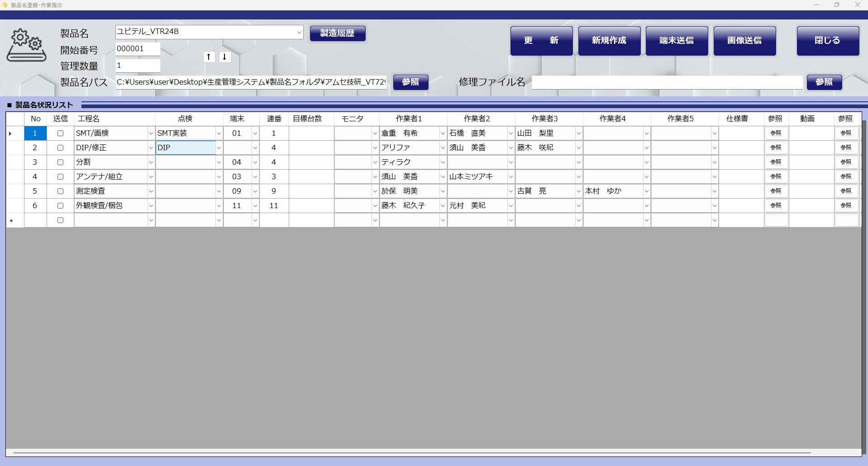The height and width of the screenshot is (466, 868).
Task: Click 目標台数 cell in row 4
Action: pos(311,177)
